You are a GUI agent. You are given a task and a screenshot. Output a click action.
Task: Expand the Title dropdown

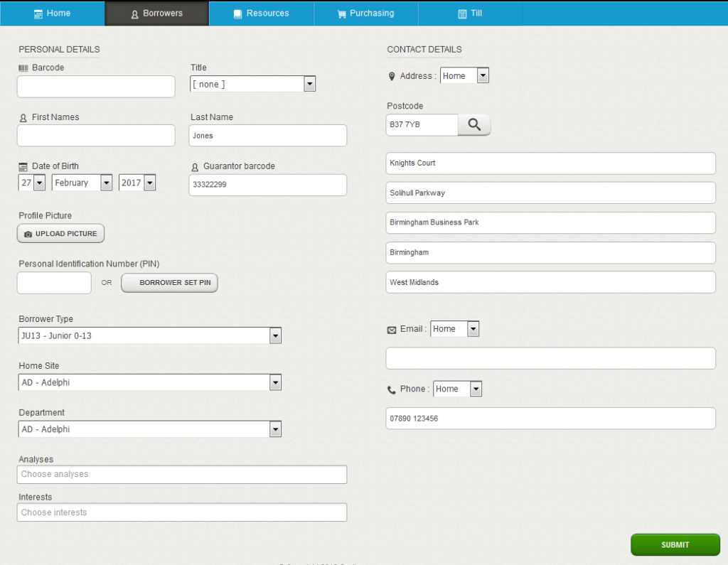pos(252,85)
